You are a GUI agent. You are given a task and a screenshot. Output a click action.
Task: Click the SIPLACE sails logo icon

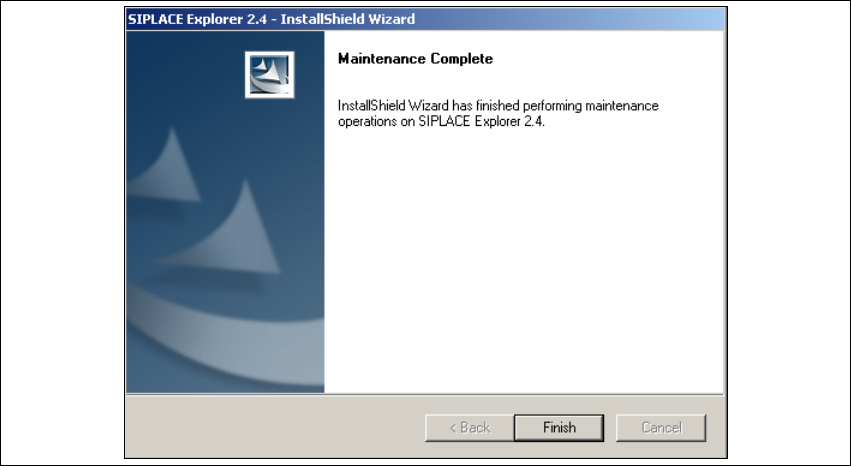pyautogui.click(x=270, y=75)
